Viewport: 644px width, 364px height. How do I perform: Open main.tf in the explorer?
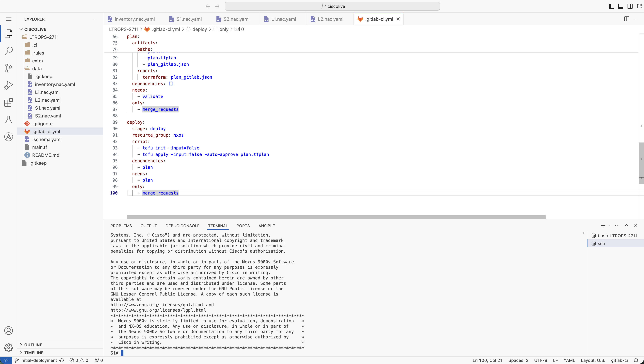click(x=40, y=147)
